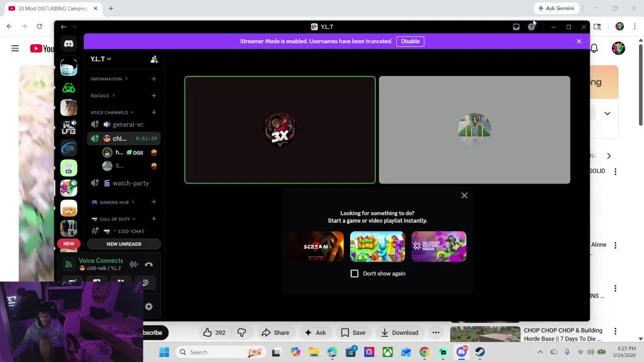Viewport: 644px width, 362px height.
Task: Click Ask button under video
Action: point(315,332)
